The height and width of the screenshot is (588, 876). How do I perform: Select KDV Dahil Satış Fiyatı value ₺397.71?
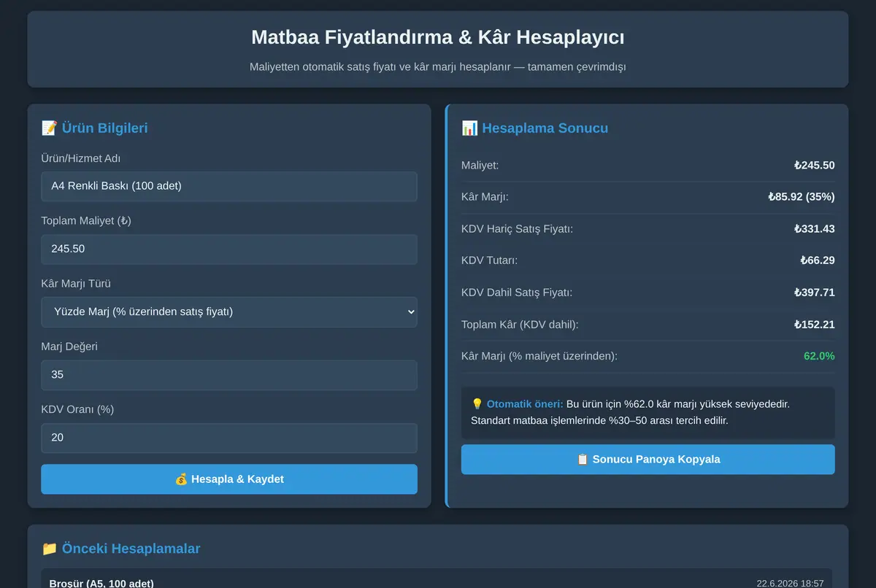click(814, 293)
